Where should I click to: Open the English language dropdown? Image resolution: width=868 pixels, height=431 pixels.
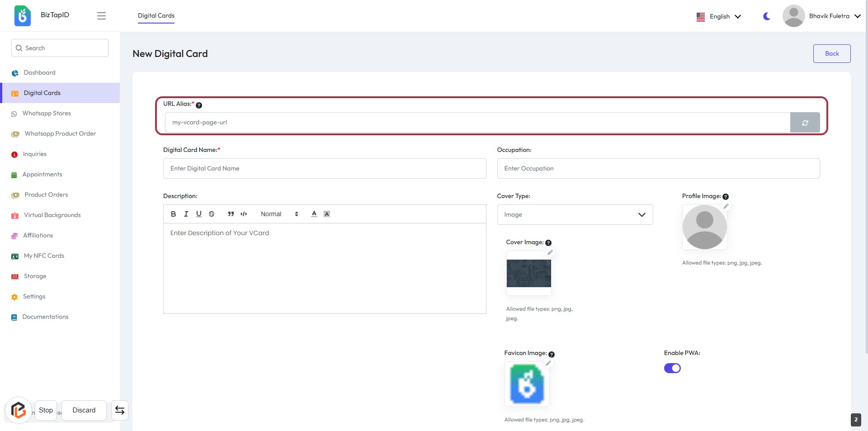coord(719,16)
